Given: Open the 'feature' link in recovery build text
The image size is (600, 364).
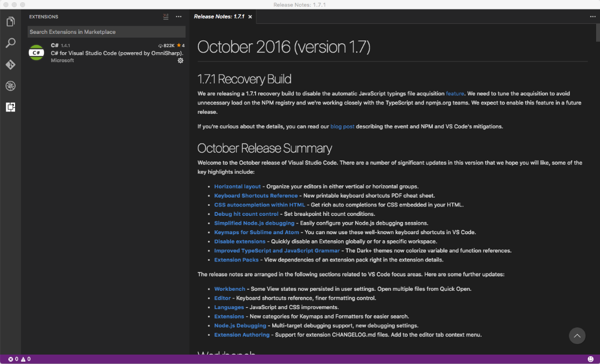Looking at the screenshot, I should 454,94.
